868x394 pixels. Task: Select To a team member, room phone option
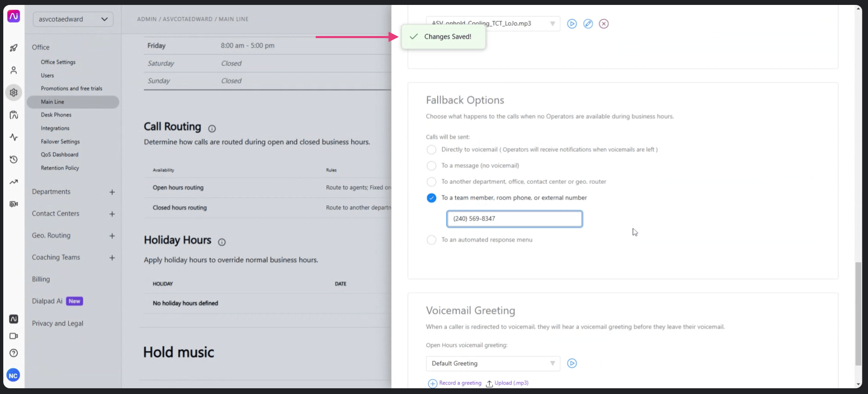(x=432, y=198)
